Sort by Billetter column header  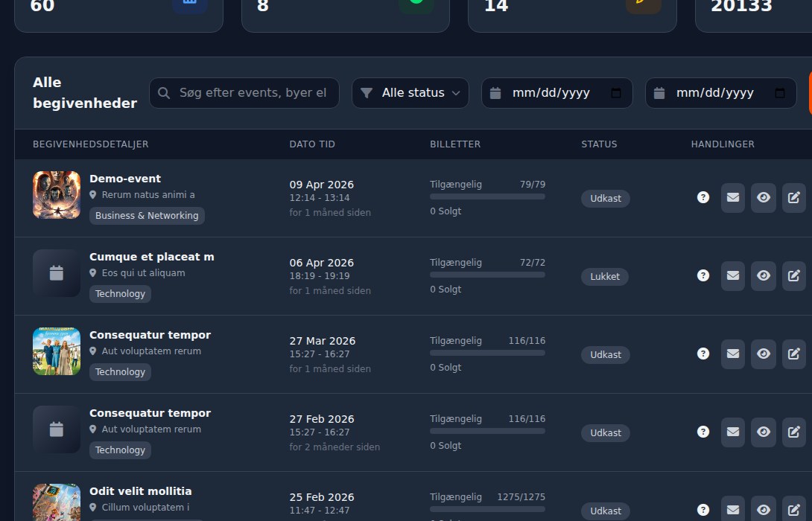pyautogui.click(x=455, y=144)
